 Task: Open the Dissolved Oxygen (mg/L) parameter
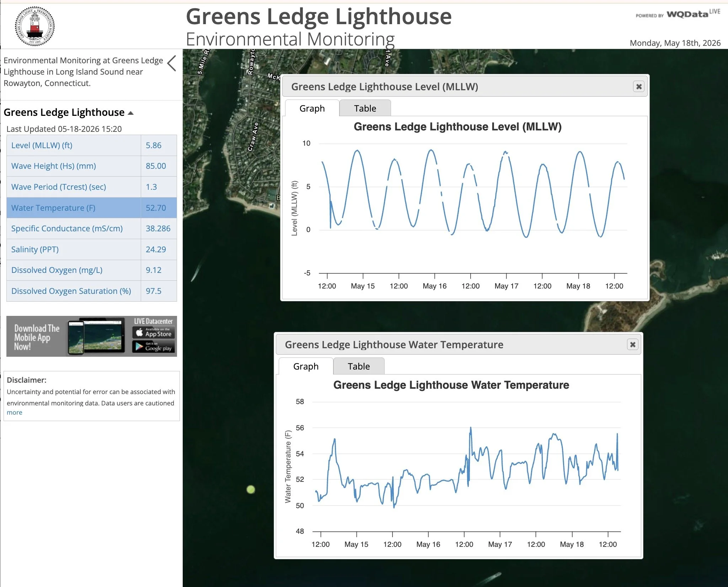coord(57,270)
